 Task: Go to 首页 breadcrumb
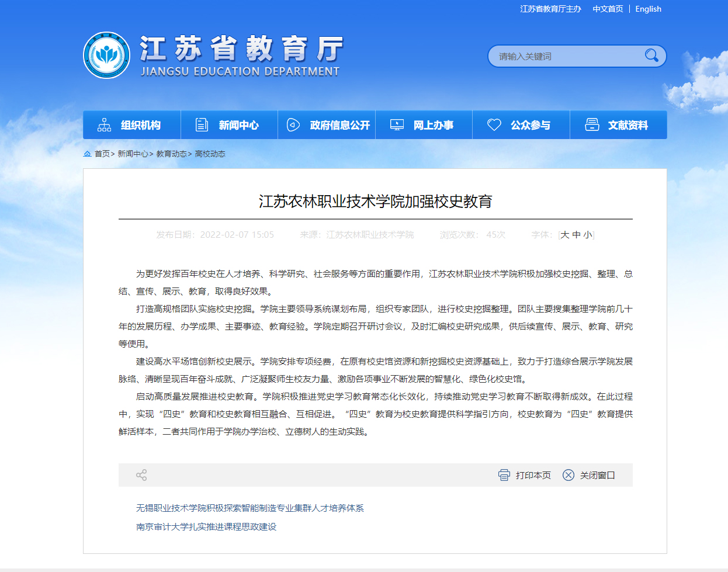(102, 154)
